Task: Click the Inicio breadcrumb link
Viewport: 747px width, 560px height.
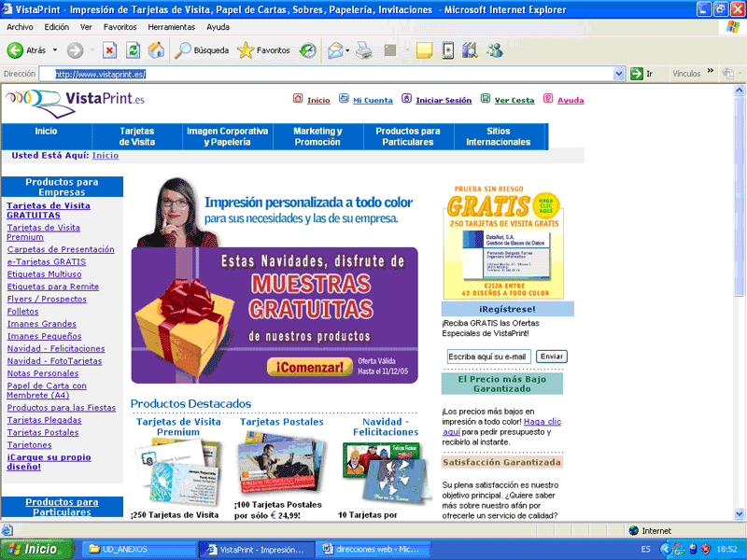Action: (106, 155)
